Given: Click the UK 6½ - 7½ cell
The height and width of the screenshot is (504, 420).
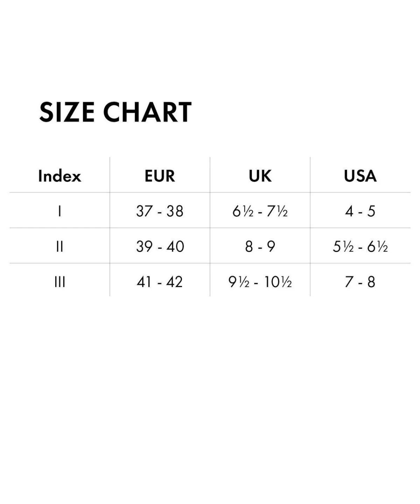Looking at the screenshot, I should [x=260, y=211].
